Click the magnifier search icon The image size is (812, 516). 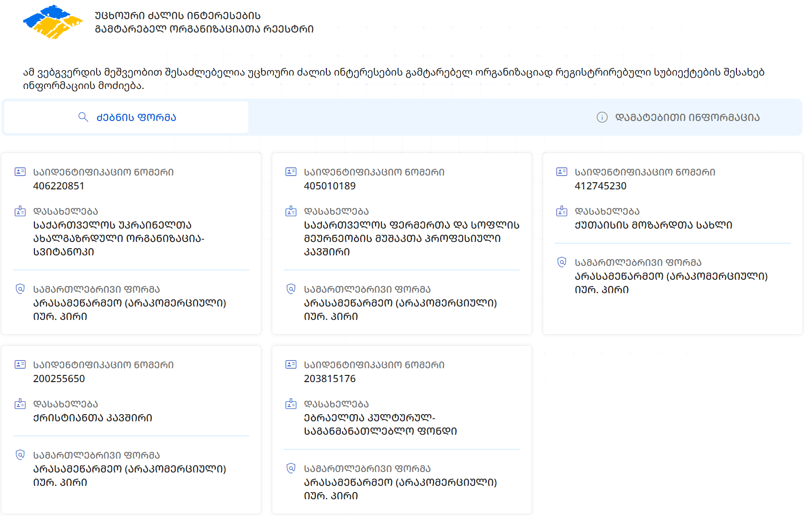tap(83, 117)
